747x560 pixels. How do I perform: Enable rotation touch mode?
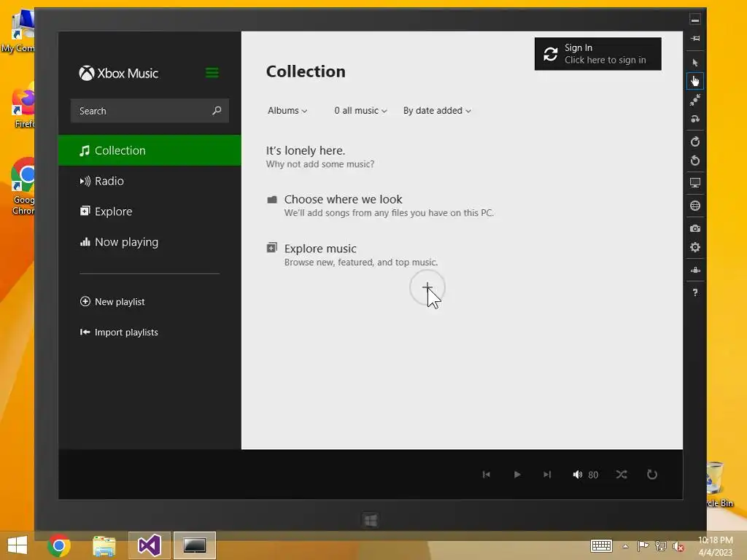[x=695, y=119]
